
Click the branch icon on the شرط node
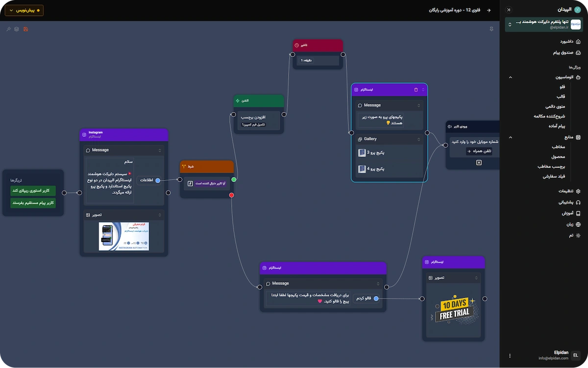(184, 166)
